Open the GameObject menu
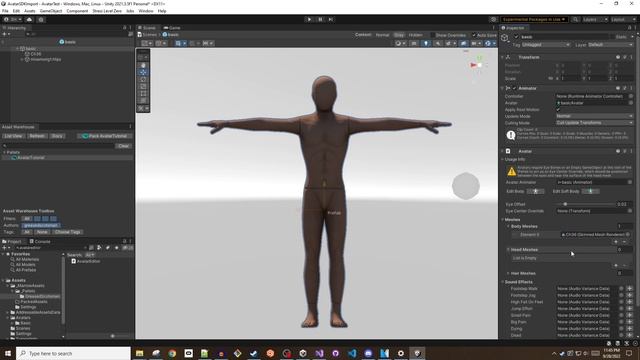This screenshot has width=640, height=360. (51, 11)
